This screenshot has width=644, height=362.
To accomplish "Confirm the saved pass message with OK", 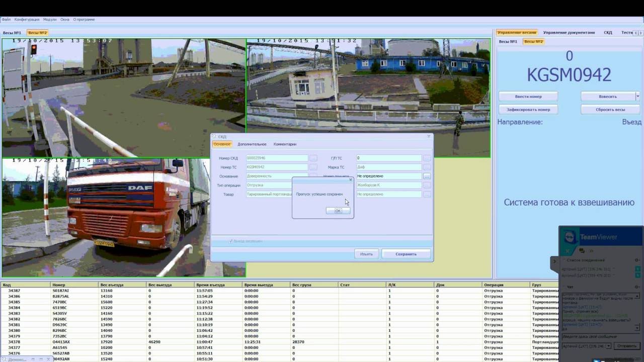I will tap(338, 211).
